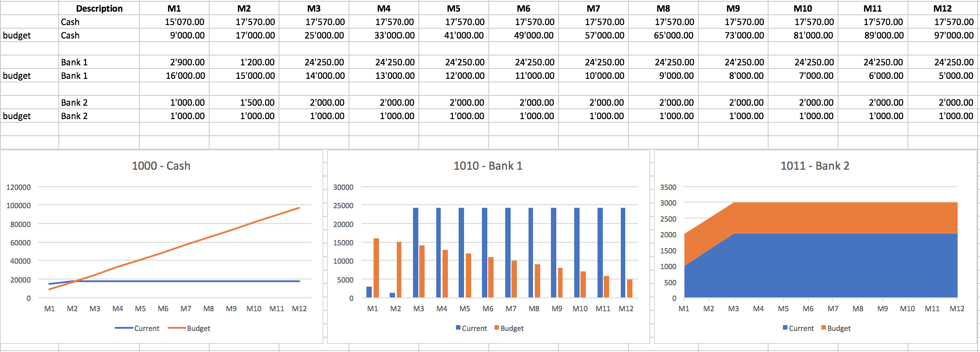
Task: Select orange Budget legend swatch in Bank 1 chart
Action: pyautogui.click(x=497, y=328)
